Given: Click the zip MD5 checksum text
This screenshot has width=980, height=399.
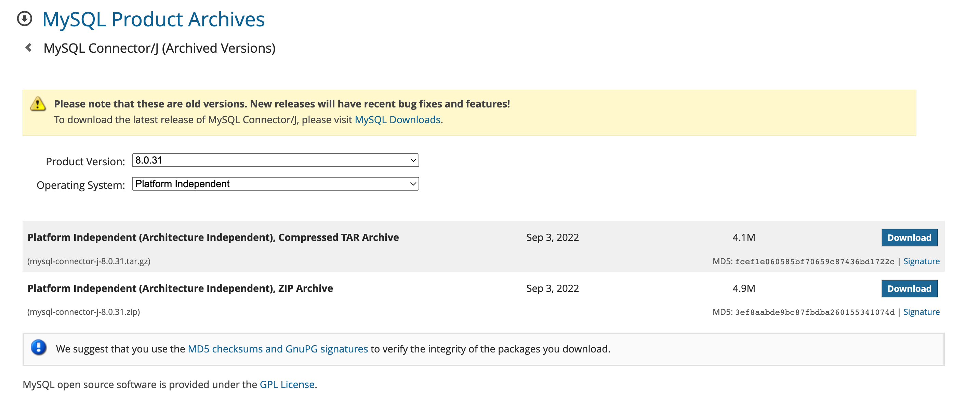Looking at the screenshot, I should [x=814, y=312].
